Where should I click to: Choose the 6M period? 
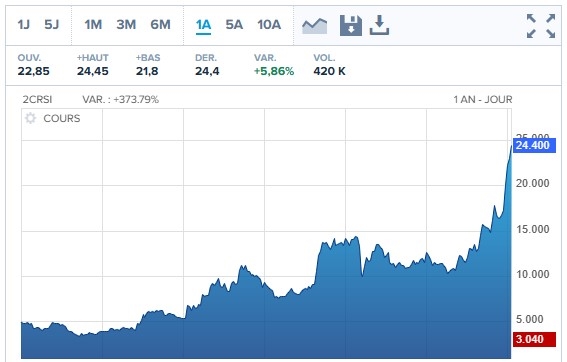(161, 25)
